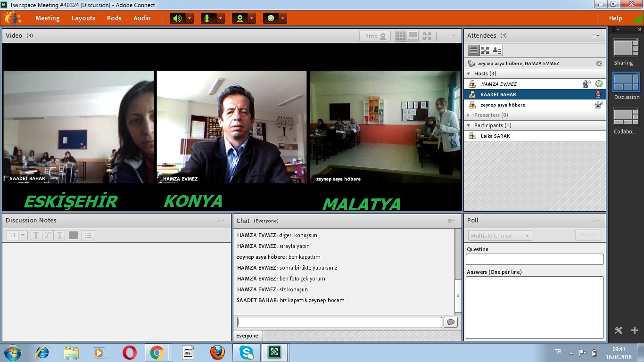Image resolution: width=644 pixels, height=362 pixels.
Task: Collapse the Hosts group in Attendees
Action: 469,74
